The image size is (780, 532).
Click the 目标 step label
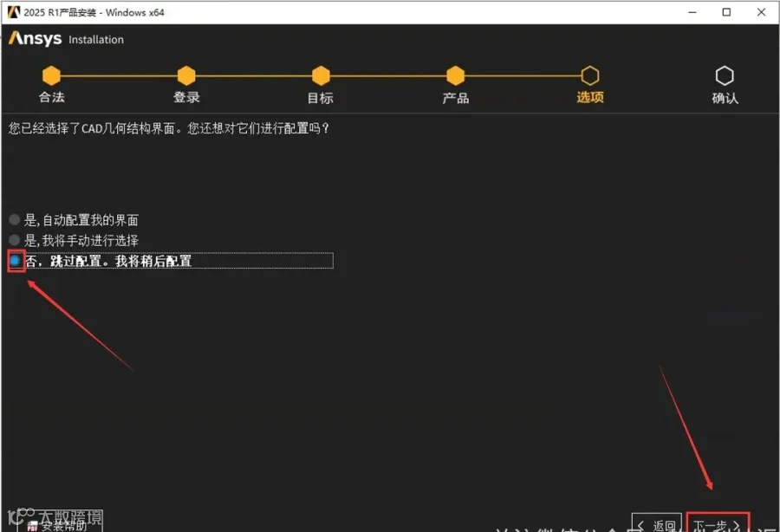(321, 97)
